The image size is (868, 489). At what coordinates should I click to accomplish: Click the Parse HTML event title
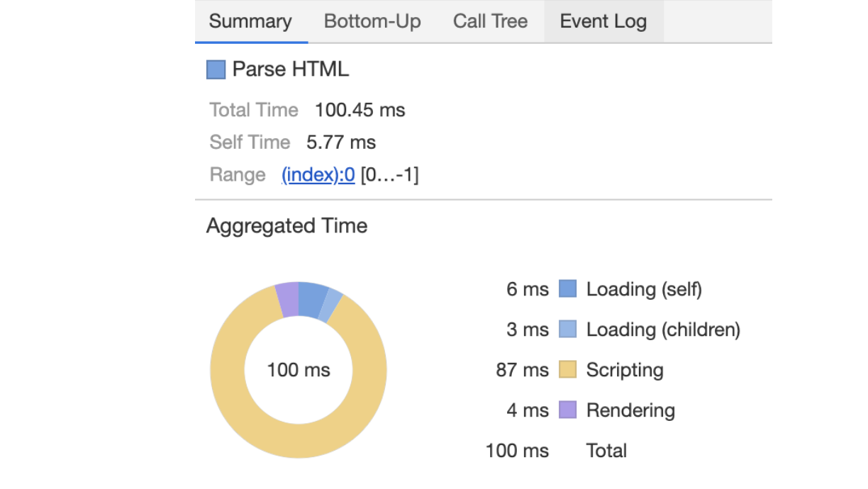coord(291,69)
